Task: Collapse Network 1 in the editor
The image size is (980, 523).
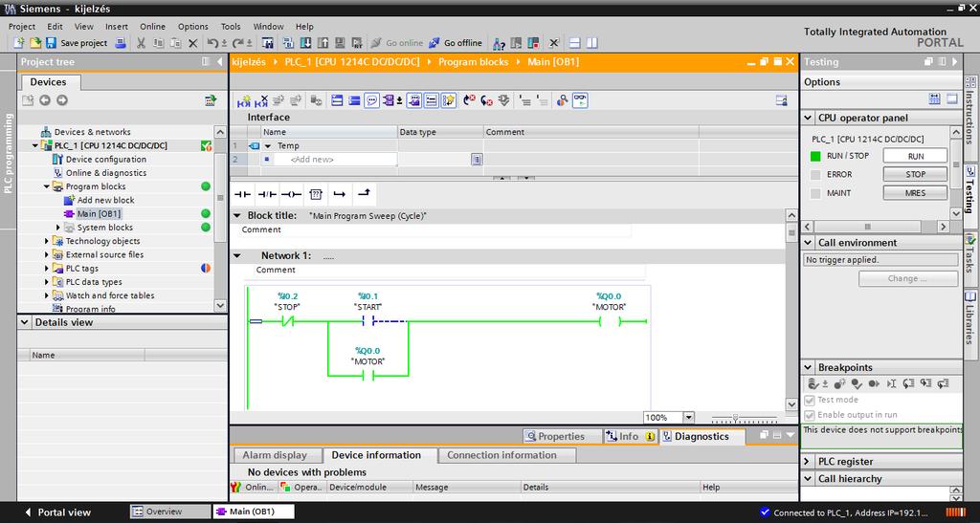Action: click(237, 255)
